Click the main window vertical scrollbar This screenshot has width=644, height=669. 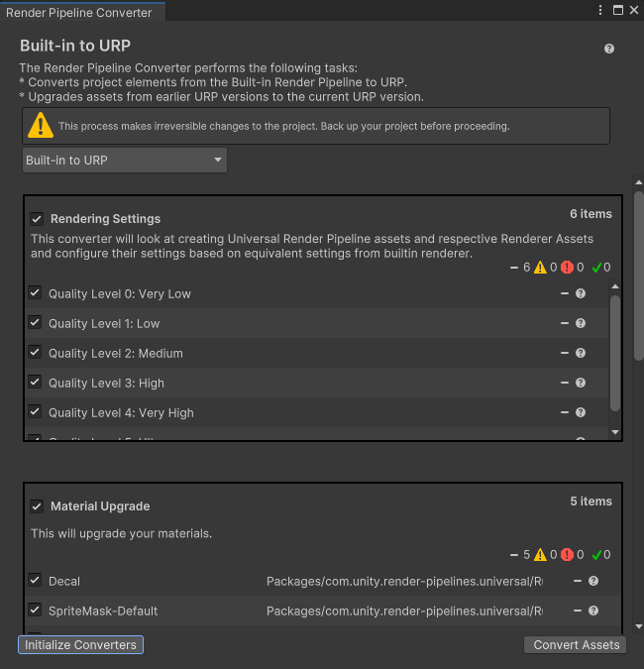click(x=639, y=268)
